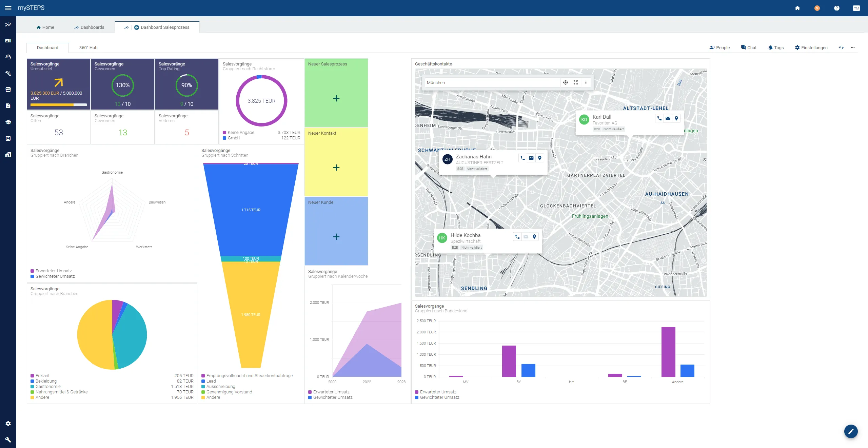Open the notifications badge showing 5
The image size is (868, 448).
[x=817, y=8]
